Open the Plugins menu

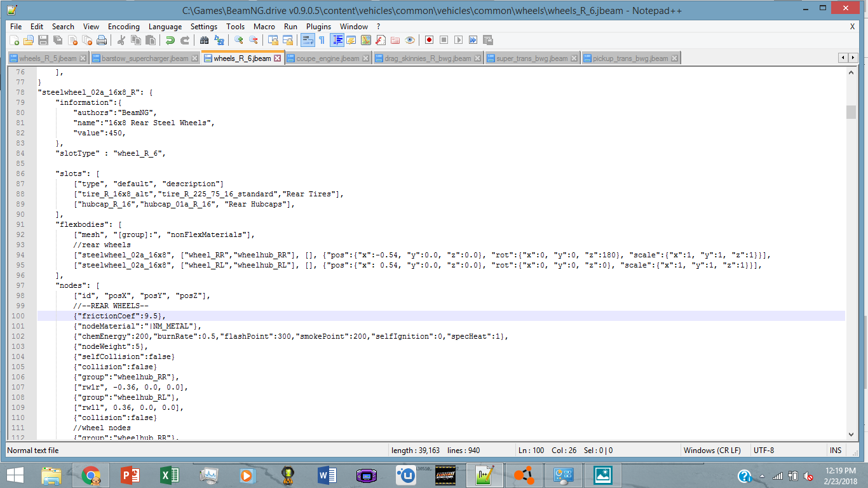[x=318, y=27]
